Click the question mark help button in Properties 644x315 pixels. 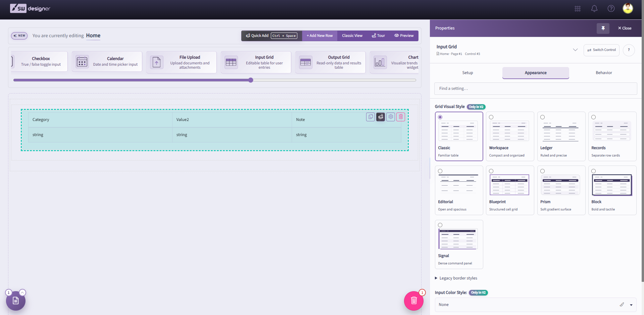(629, 50)
